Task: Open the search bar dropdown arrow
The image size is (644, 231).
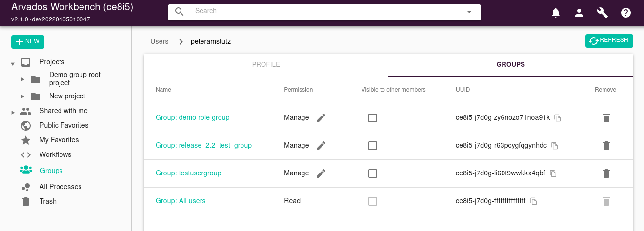Action: point(469,12)
